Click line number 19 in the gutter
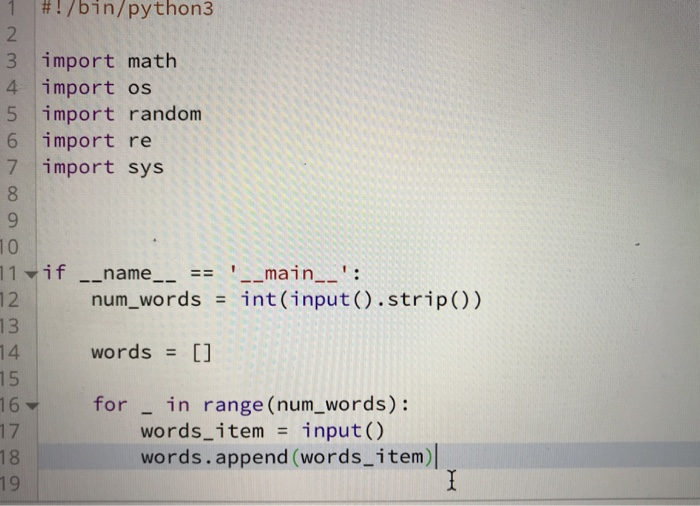 click(x=10, y=484)
